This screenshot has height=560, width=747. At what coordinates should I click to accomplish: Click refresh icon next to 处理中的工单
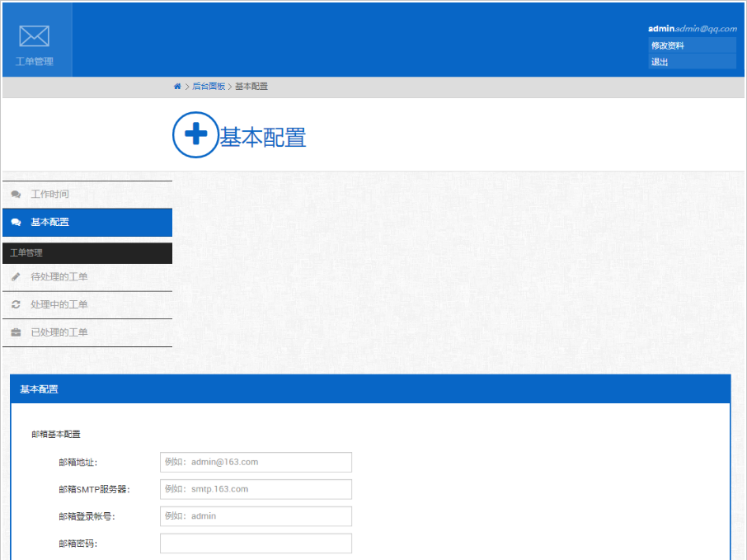point(16,304)
